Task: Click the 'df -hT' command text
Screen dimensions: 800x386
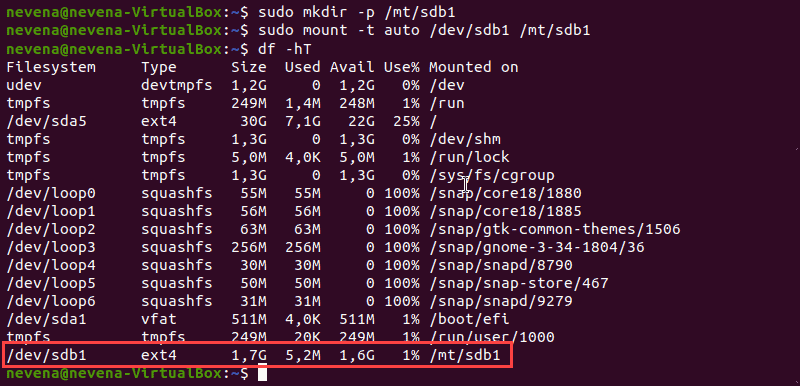Action: click(285, 49)
